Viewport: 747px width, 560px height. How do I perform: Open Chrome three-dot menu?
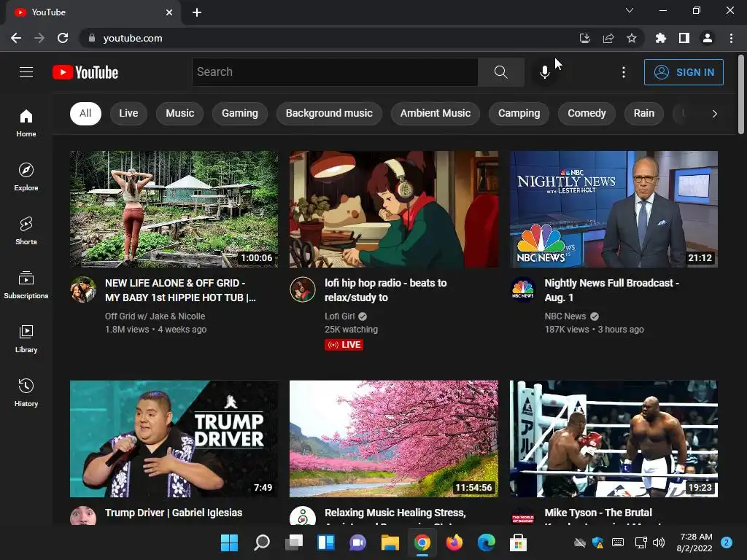[x=731, y=38]
